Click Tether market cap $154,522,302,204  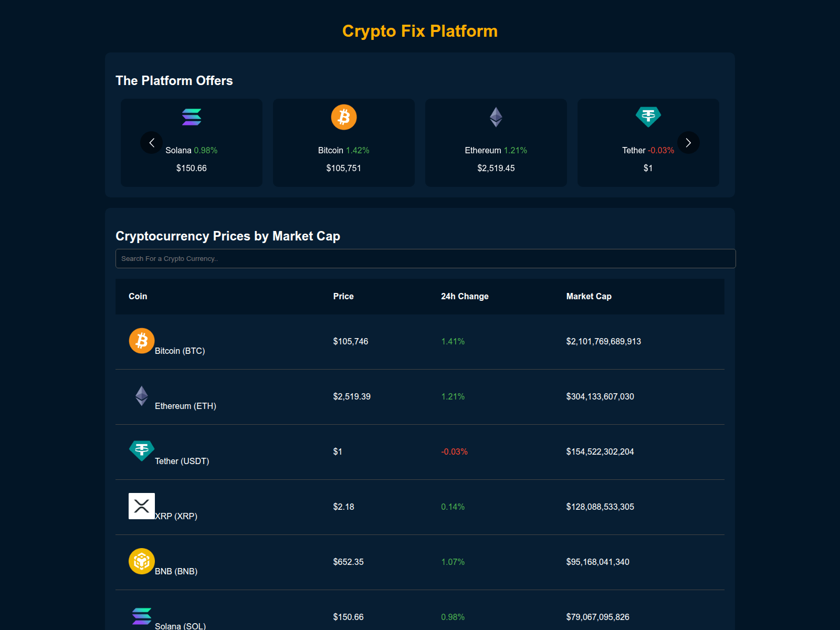tap(600, 452)
